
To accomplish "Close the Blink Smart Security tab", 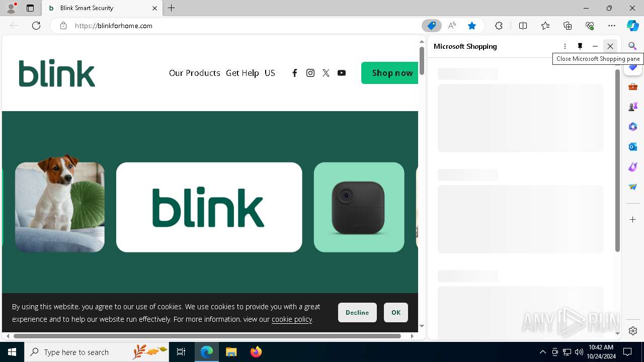I will pyautogui.click(x=154, y=8).
